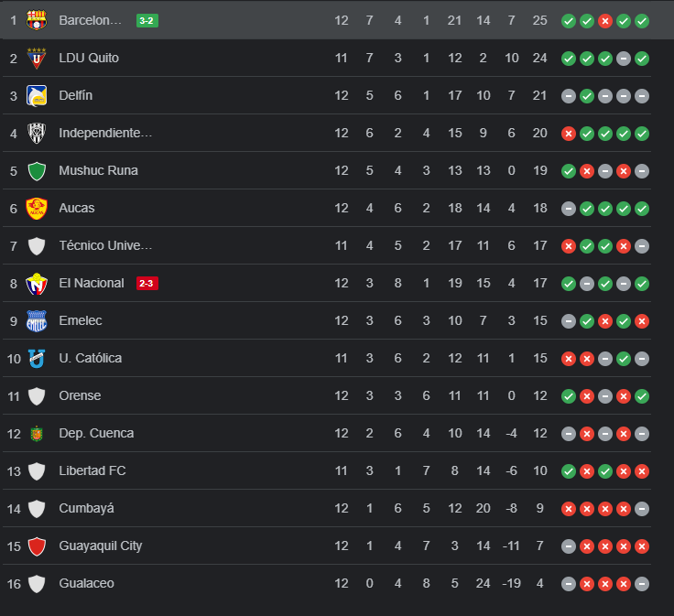Open the Libertad FC team link
The image size is (674, 616).
pos(92,470)
